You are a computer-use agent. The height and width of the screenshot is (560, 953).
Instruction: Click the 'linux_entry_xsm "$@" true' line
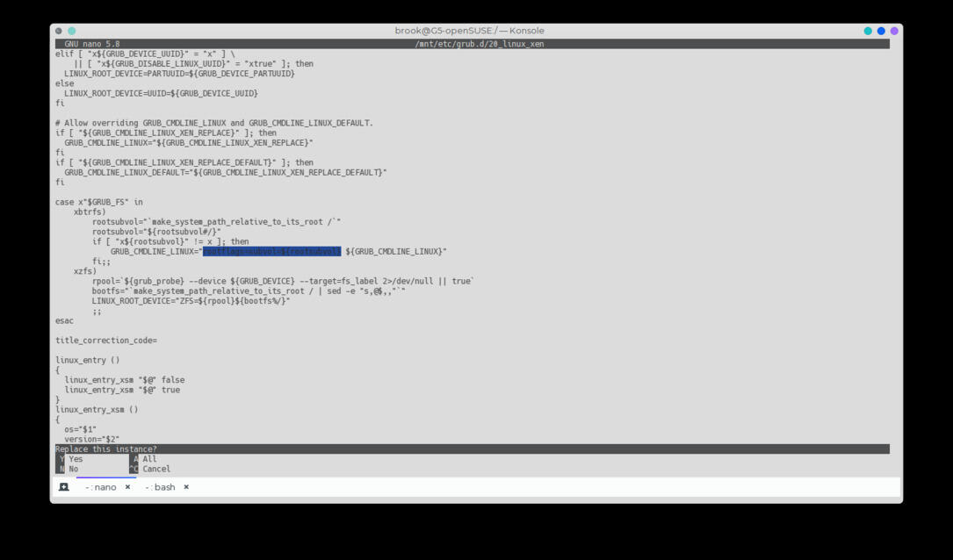click(122, 390)
